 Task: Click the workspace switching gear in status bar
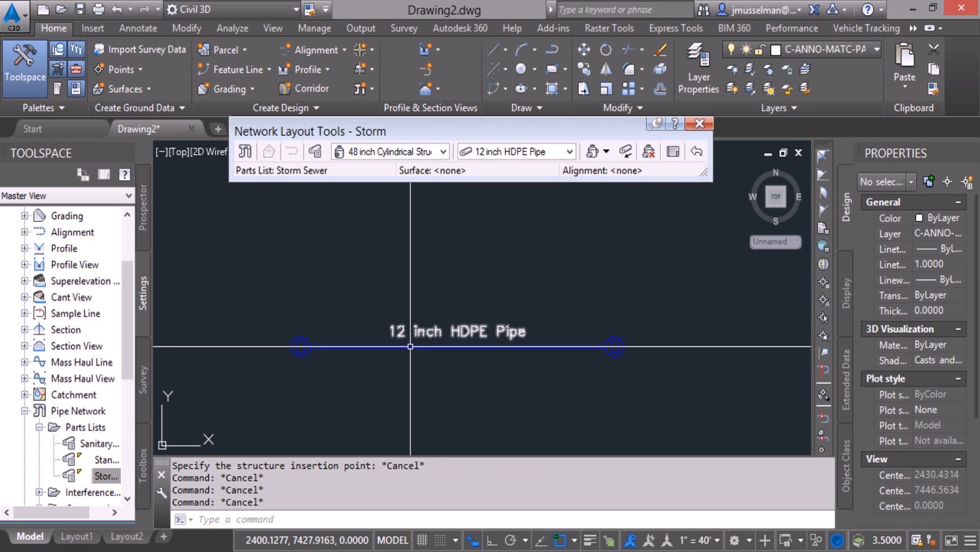tap(734, 540)
